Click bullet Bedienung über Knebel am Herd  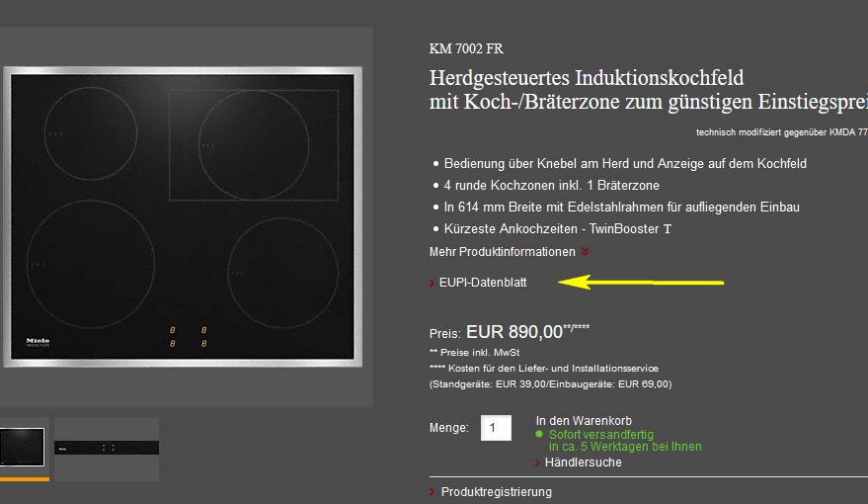tap(625, 164)
